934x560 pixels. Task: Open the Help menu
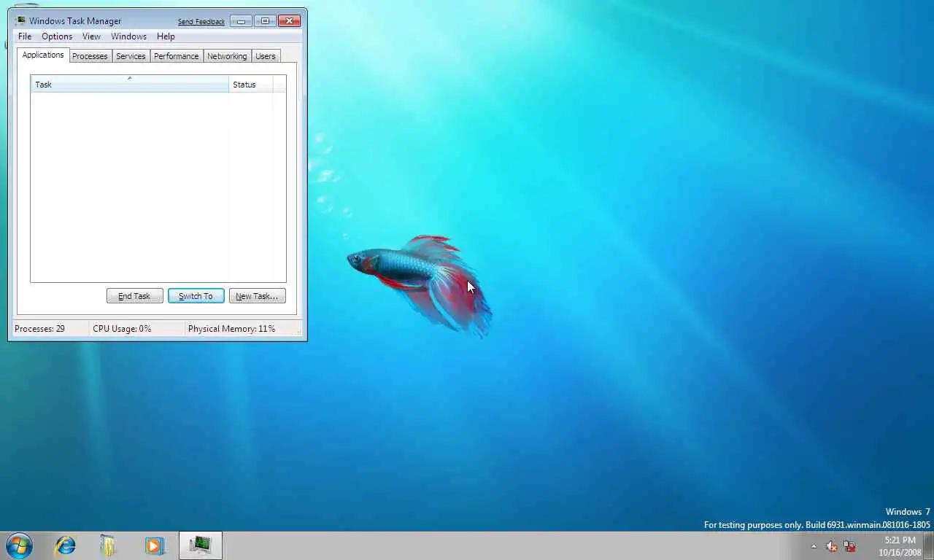click(166, 36)
